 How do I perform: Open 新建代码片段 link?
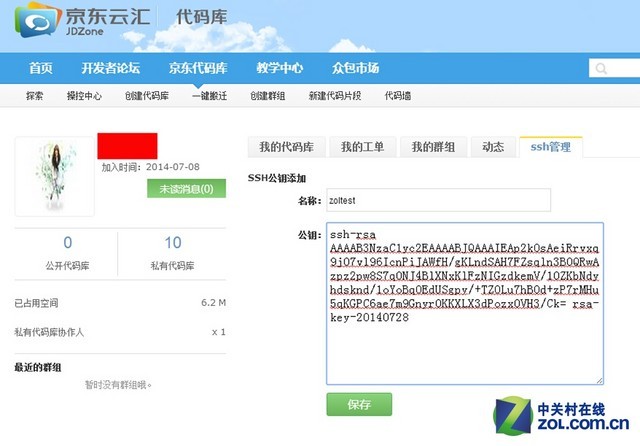pos(335,96)
